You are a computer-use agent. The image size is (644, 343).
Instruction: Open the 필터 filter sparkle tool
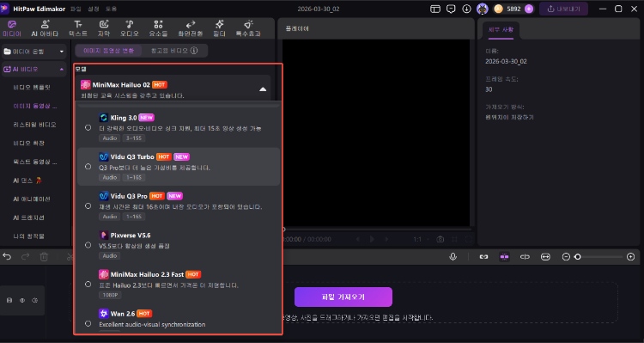pyautogui.click(x=219, y=28)
